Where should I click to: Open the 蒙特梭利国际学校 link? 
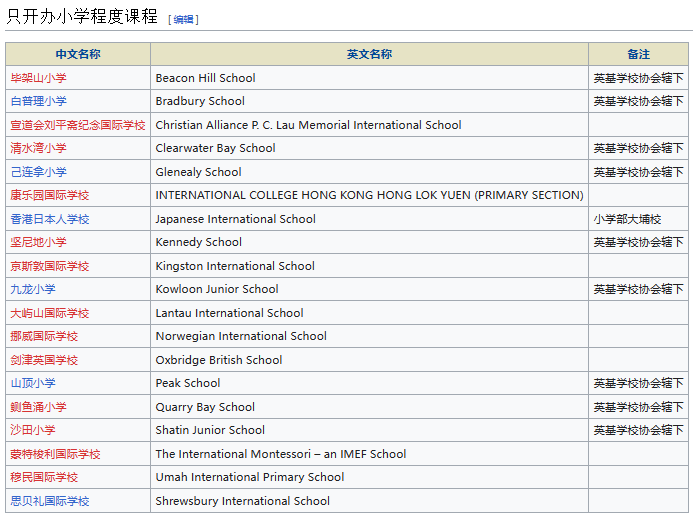[56, 454]
